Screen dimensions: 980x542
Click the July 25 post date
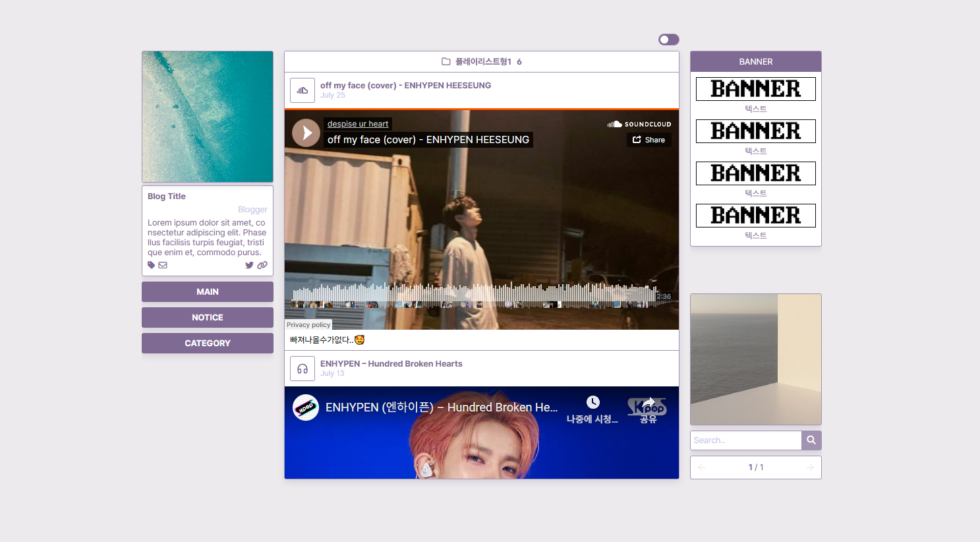[x=333, y=95]
